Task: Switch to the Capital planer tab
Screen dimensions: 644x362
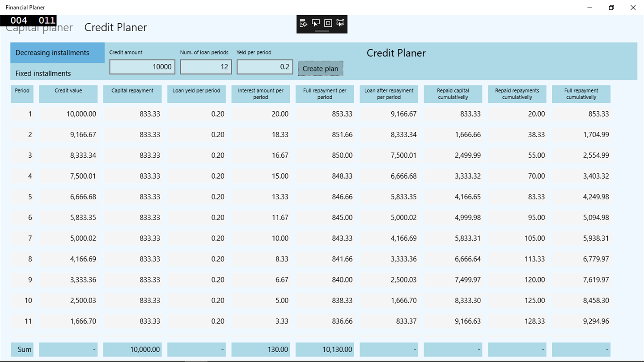Action: (39, 28)
